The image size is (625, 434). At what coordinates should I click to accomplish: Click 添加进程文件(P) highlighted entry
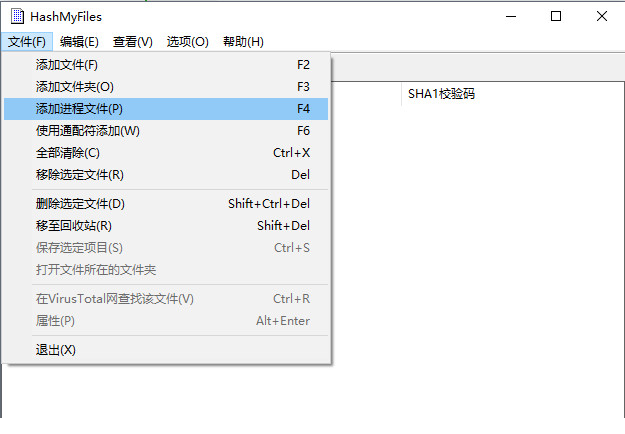pos(166,109)
